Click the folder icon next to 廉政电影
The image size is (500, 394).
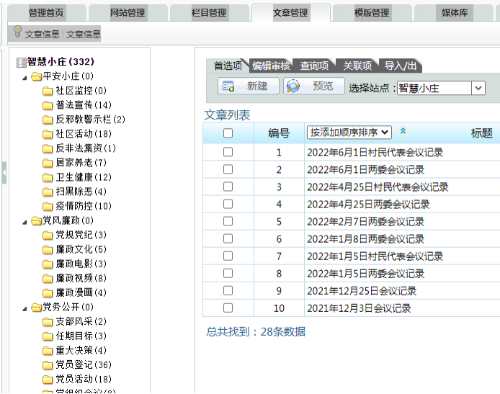48,264
